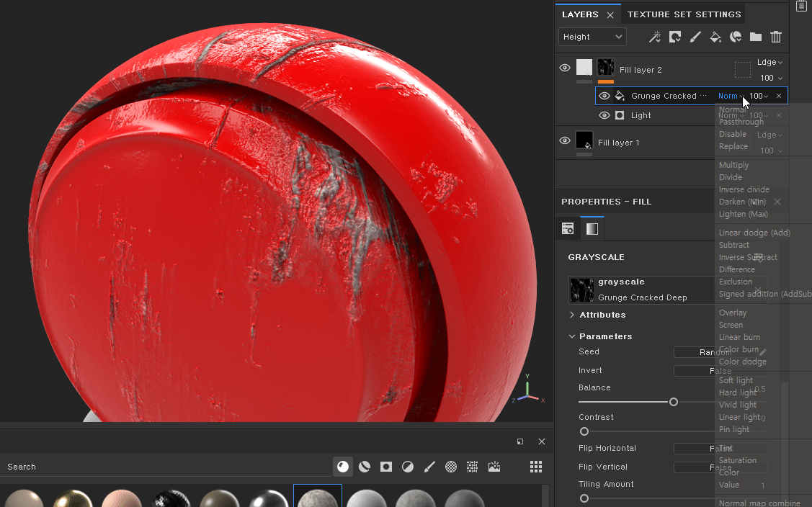Toggle visibility of the Light effect
The height and width of the screenshot is (507, 812).
[604, 115]
